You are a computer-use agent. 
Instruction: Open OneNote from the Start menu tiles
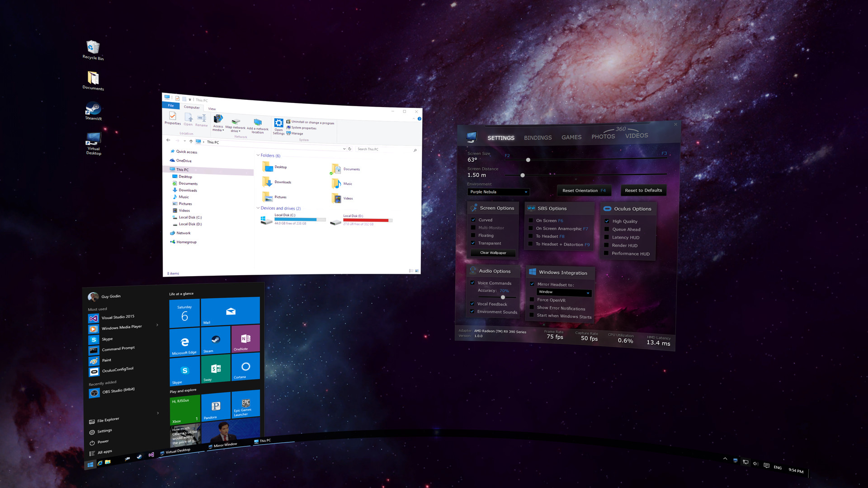(245, 340)
